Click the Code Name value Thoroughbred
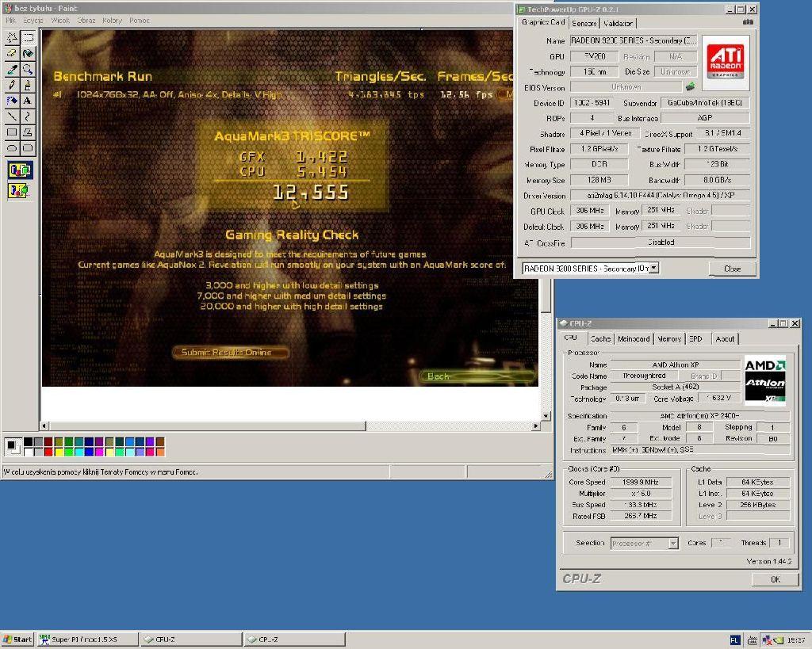 pos(645,376)
